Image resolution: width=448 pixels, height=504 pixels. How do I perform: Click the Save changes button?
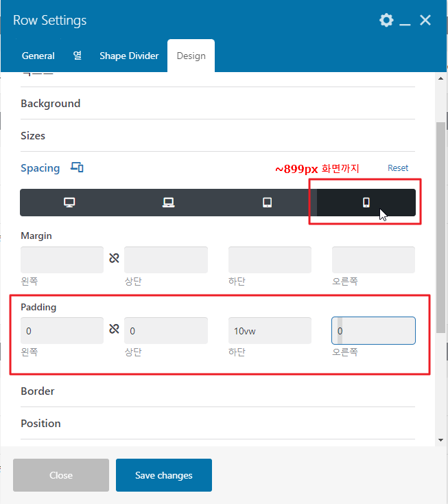pos(164,475)
